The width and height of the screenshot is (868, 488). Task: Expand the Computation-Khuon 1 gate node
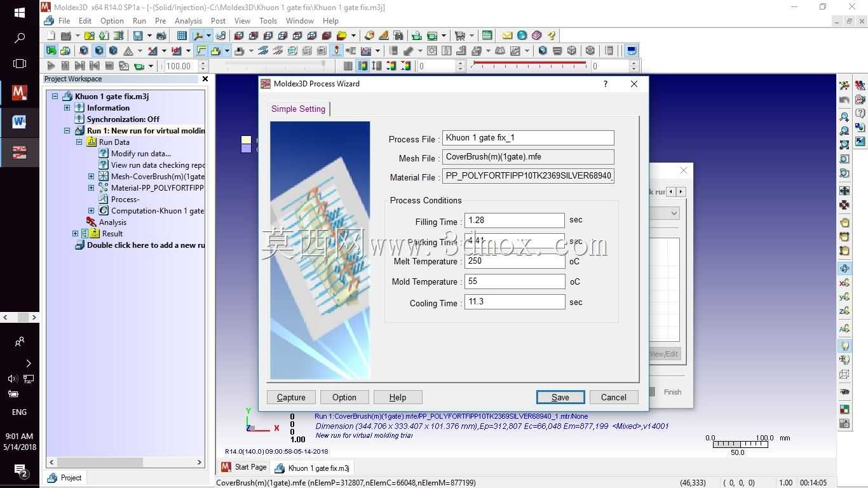[x=91, y=211]
